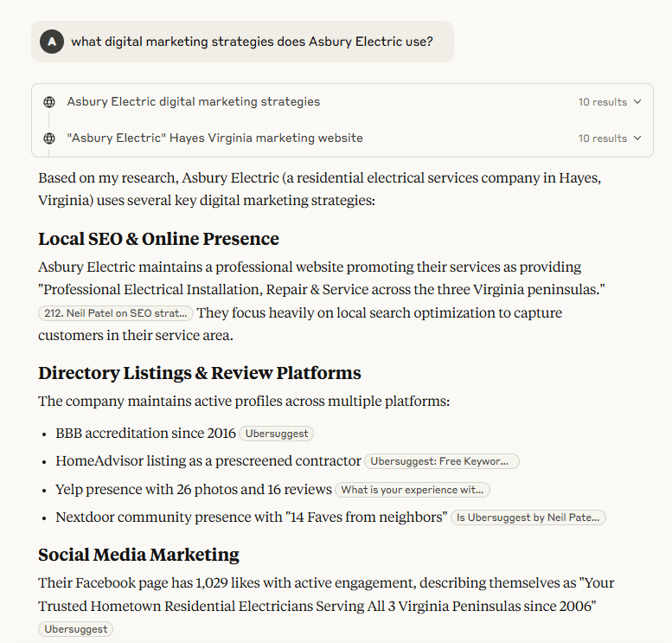Open "10 results" of first search row
The image size is (672, 643).
(603, 102)
